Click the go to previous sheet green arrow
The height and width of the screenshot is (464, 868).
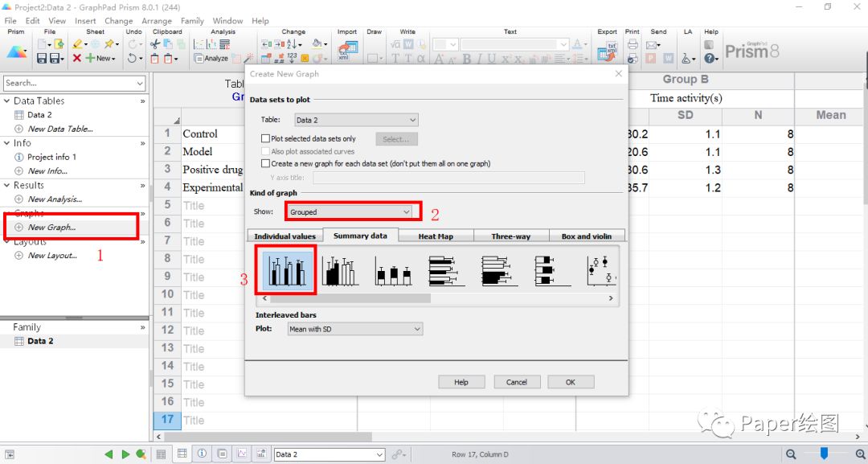pyautogui.click(x=109, y=454)
